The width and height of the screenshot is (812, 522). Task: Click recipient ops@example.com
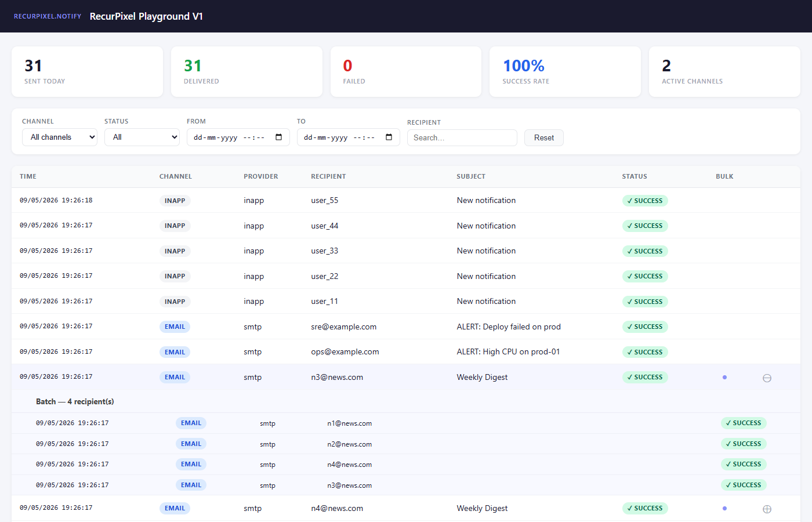[345, 352]
